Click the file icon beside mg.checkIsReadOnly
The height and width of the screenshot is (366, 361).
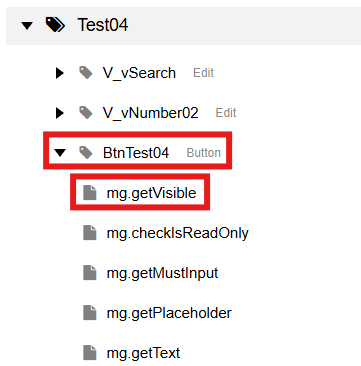coord(90,233)
